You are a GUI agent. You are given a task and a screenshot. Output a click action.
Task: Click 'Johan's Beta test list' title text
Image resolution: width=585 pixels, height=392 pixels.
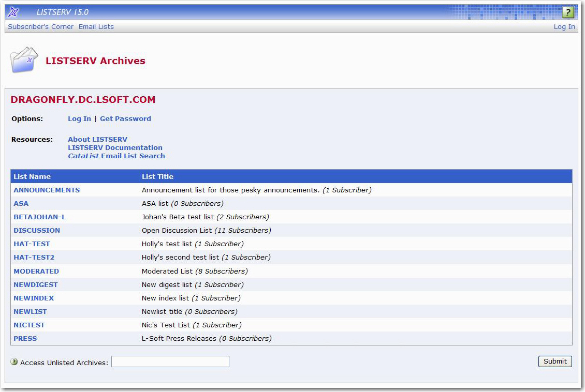point(178,217)
